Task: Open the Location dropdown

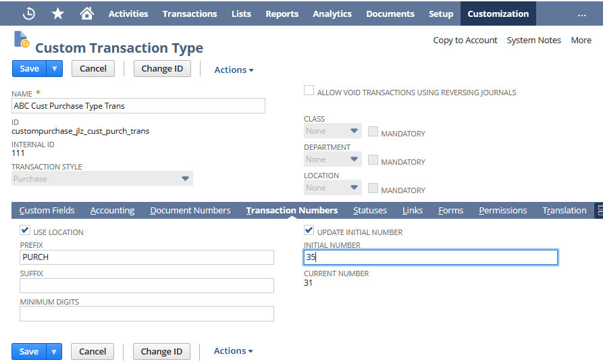Action: point(333,188)
